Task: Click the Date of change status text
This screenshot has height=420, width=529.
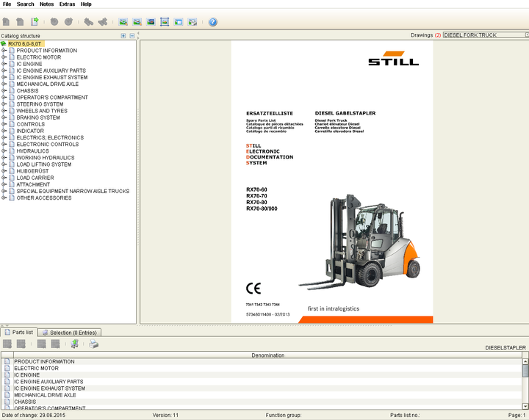Action: tap(34, 415)
